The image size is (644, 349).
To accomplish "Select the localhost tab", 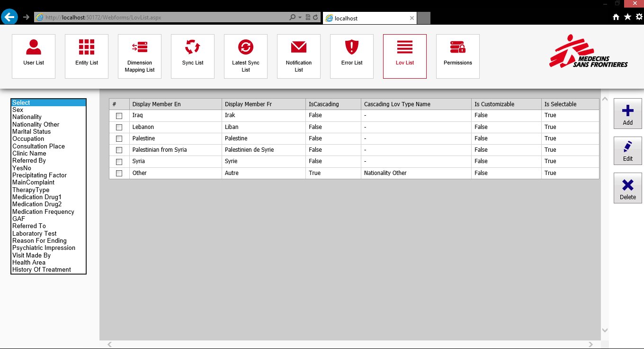I will (369, 18).
